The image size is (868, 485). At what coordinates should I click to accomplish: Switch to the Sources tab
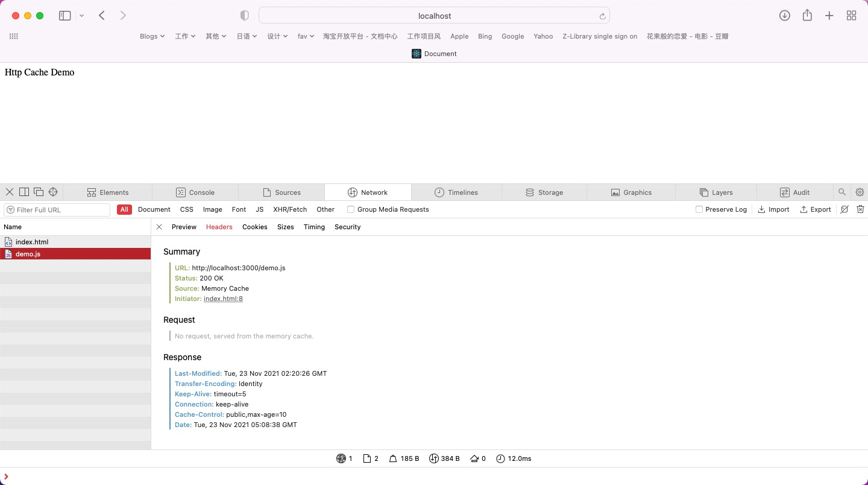(281, 192)
